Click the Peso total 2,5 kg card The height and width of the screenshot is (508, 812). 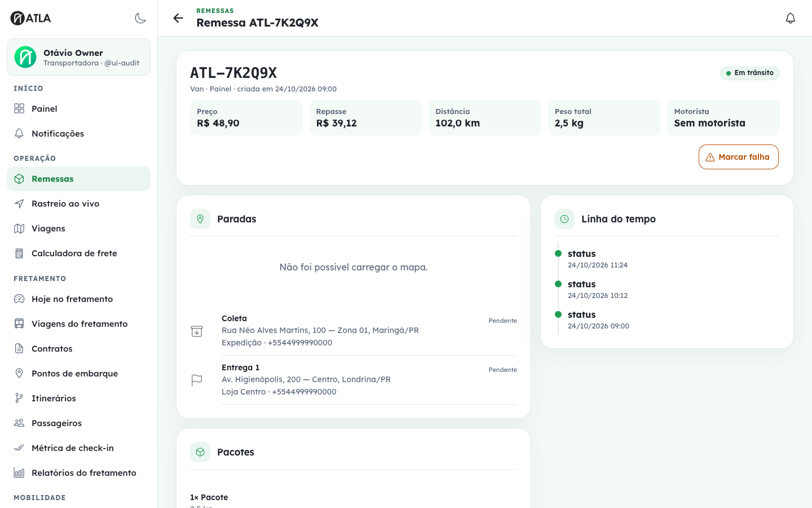(604, 118)
